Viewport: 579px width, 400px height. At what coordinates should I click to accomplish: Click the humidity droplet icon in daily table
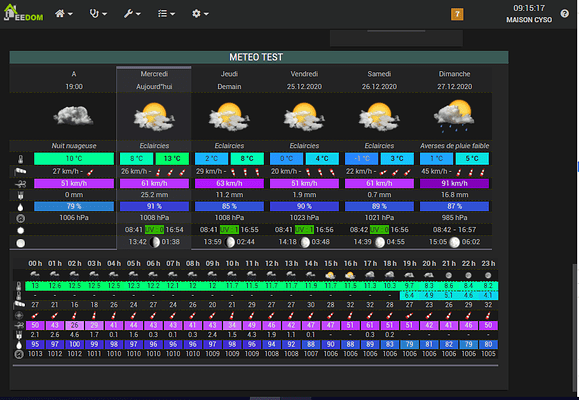pyautogui.click(x=21, y=207)
